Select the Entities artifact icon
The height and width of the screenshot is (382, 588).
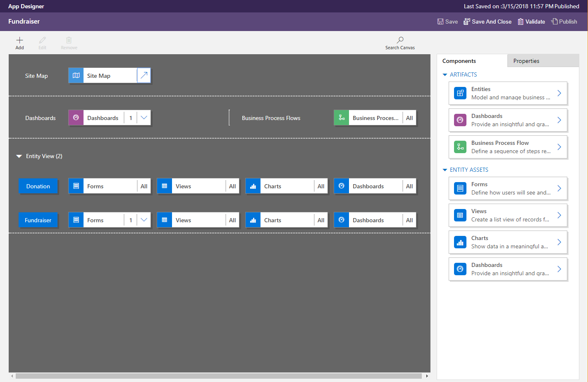(x=460, y=93)
